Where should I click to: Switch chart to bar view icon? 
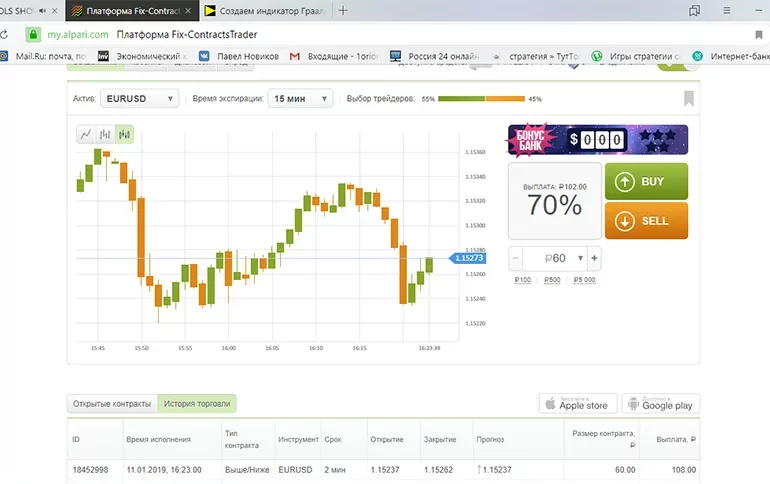tap(105, 134)
